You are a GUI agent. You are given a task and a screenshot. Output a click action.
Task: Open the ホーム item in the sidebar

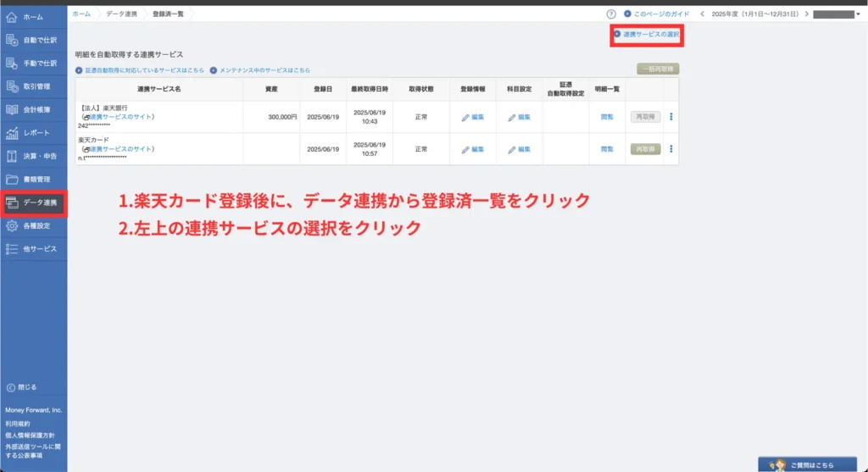point(32,17)
